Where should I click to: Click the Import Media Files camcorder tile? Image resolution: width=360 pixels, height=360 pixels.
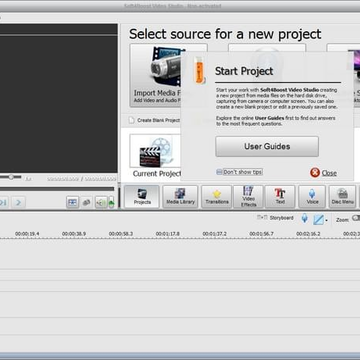click(156, 75)
